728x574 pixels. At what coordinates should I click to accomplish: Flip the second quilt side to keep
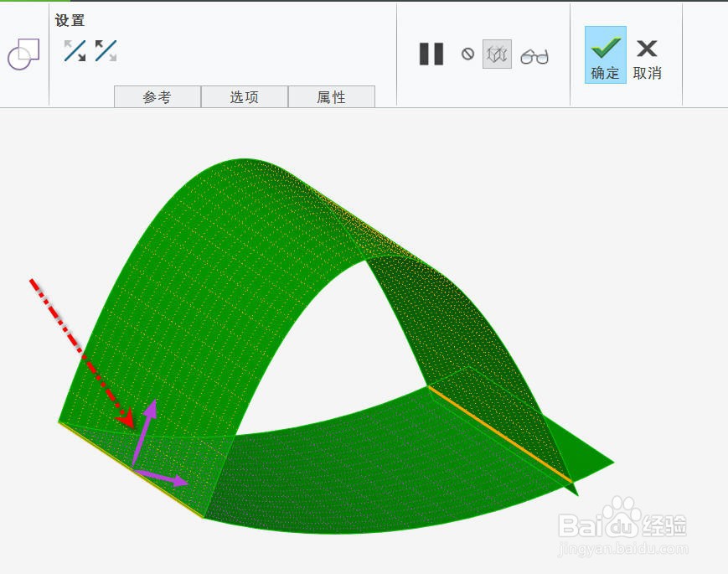click(106, 50)
